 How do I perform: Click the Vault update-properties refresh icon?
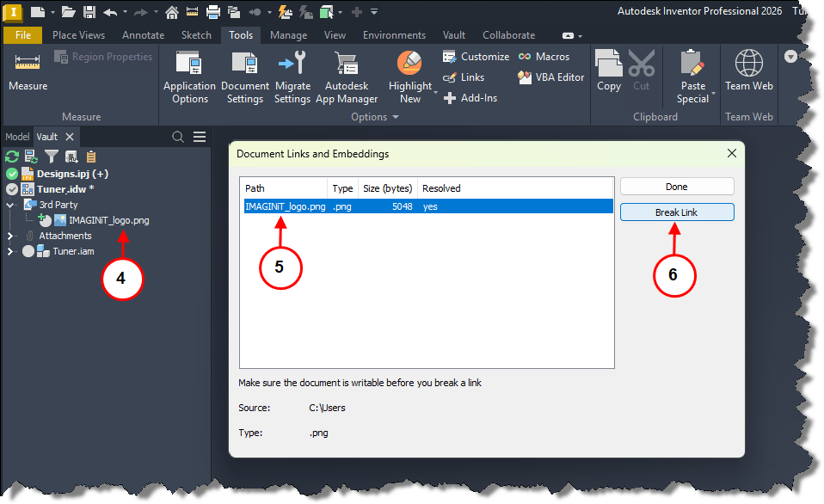click(x=32, y=157)
